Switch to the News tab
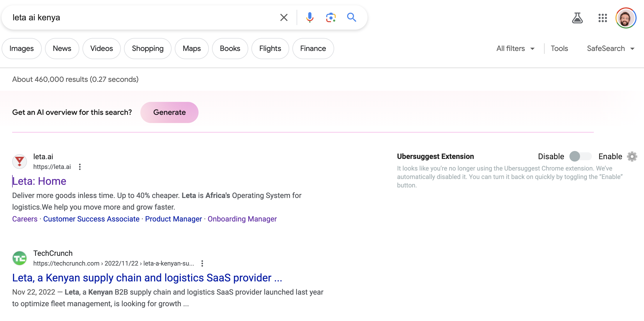The height and width of the screenshot is (321, 644). 62,49
